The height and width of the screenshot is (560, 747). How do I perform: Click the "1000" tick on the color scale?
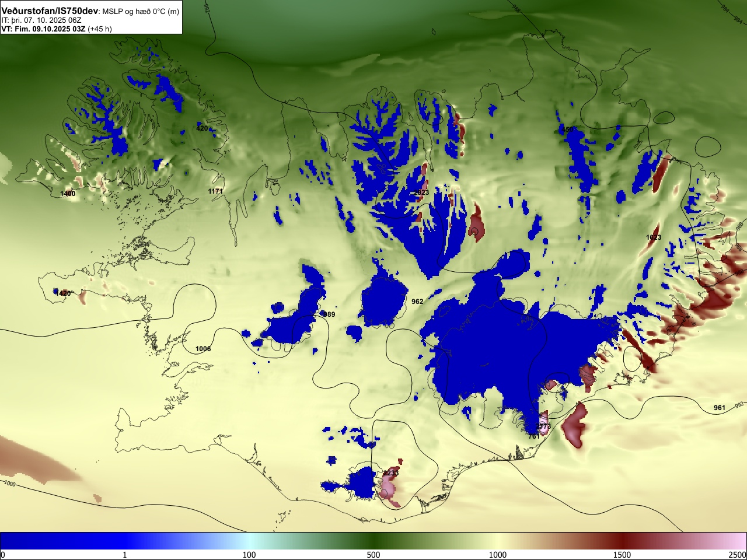498,555
